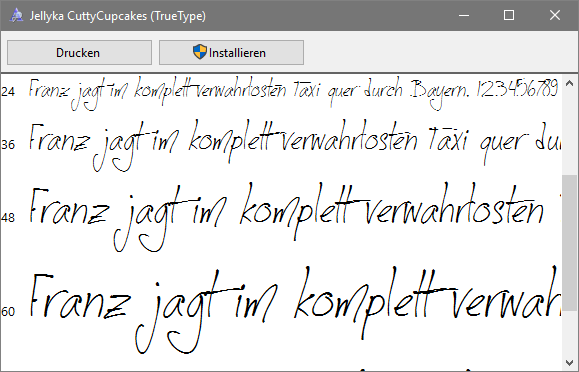The height and width of the screenshot is (372, 579).
Task: Click the shield icon on Installieren
Action: 200,52
